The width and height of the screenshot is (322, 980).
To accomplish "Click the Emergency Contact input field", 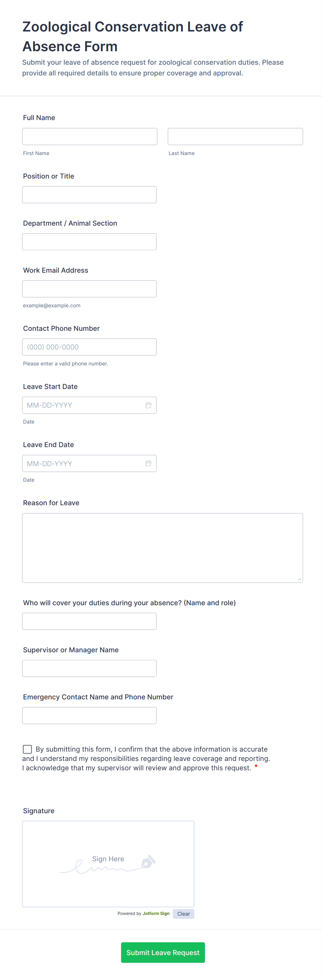I will coord(89,716).
